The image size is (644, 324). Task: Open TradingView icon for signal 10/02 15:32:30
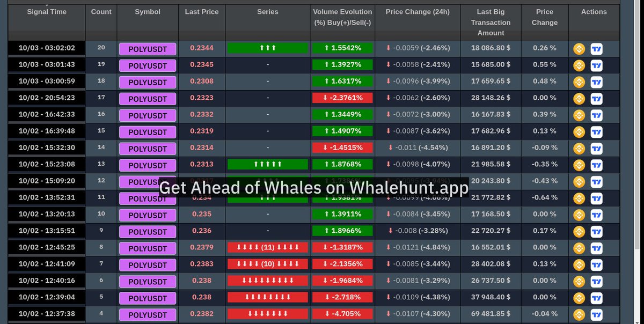(x=596, y=149)
